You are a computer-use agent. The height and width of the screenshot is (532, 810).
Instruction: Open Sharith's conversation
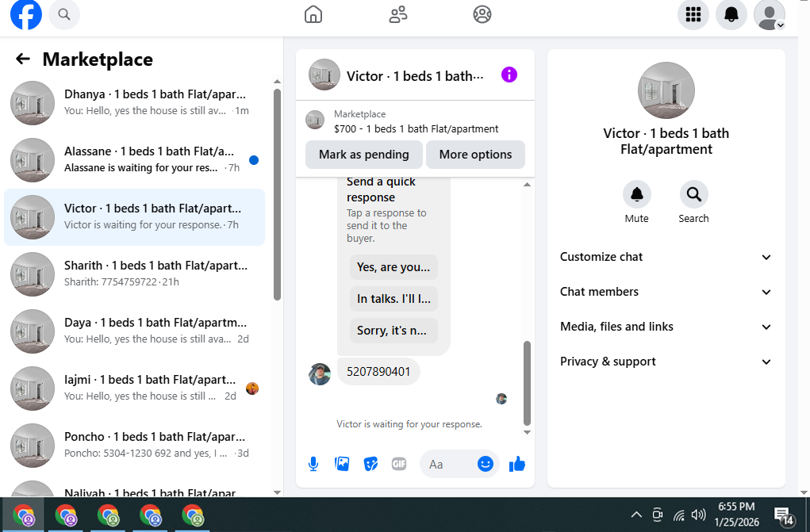pyautogui.click(x=134, y=274)
